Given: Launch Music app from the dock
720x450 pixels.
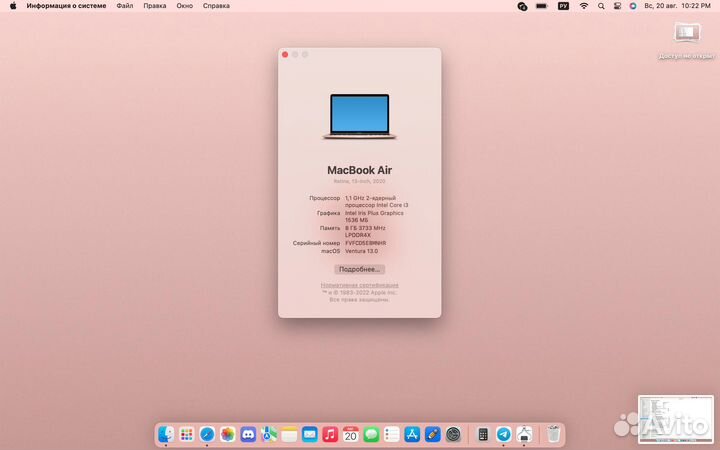Looking at the screenshot, I should point(330,434).
